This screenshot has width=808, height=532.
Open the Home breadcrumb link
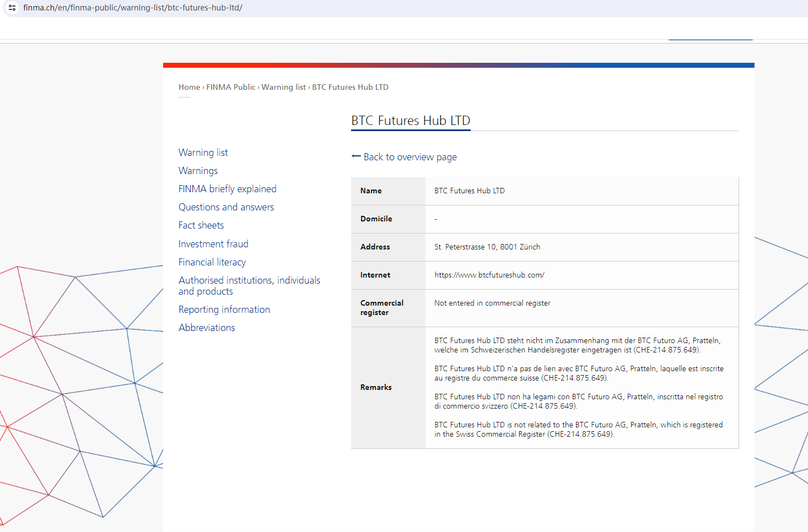coord(189,87)
